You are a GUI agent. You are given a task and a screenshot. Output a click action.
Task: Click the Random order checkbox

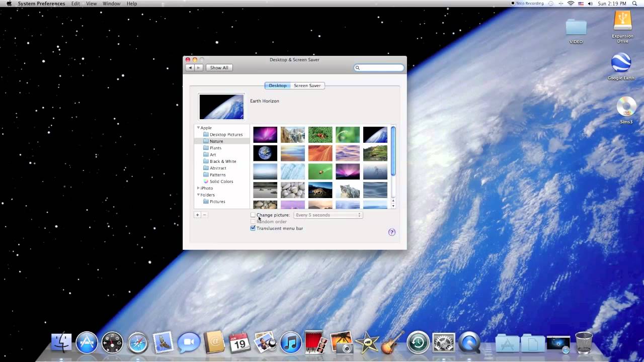point(253,221)
